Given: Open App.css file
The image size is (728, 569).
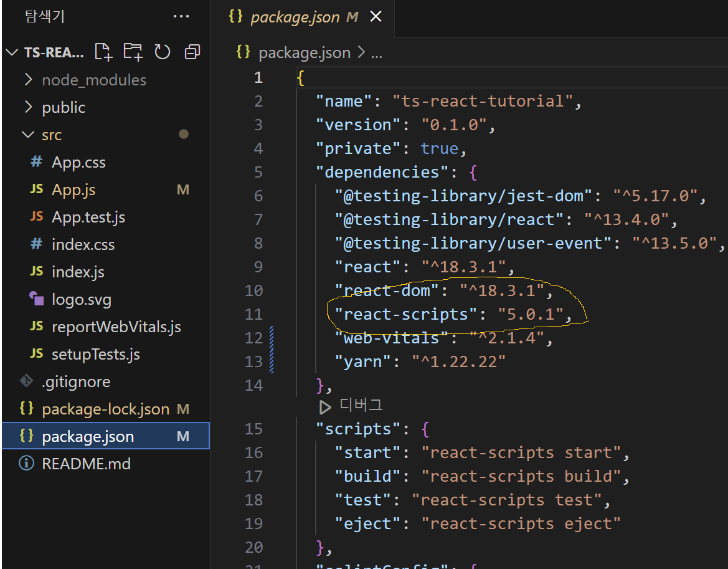Looking at the screenshot, I should (105, 162).
